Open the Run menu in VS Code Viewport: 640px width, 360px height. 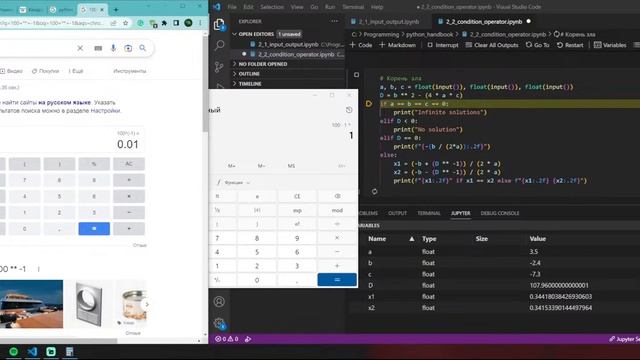(x=330, y=7)
